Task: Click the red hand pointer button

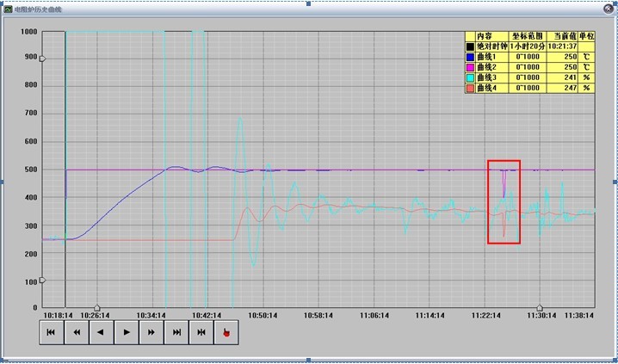Action: point(226,332)
